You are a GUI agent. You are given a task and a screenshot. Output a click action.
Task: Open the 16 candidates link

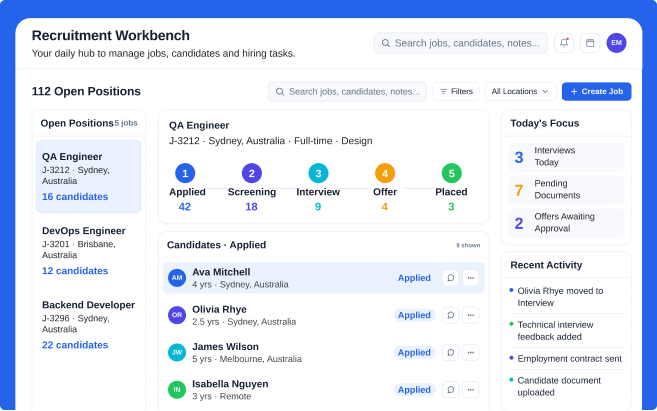(75, 196)
